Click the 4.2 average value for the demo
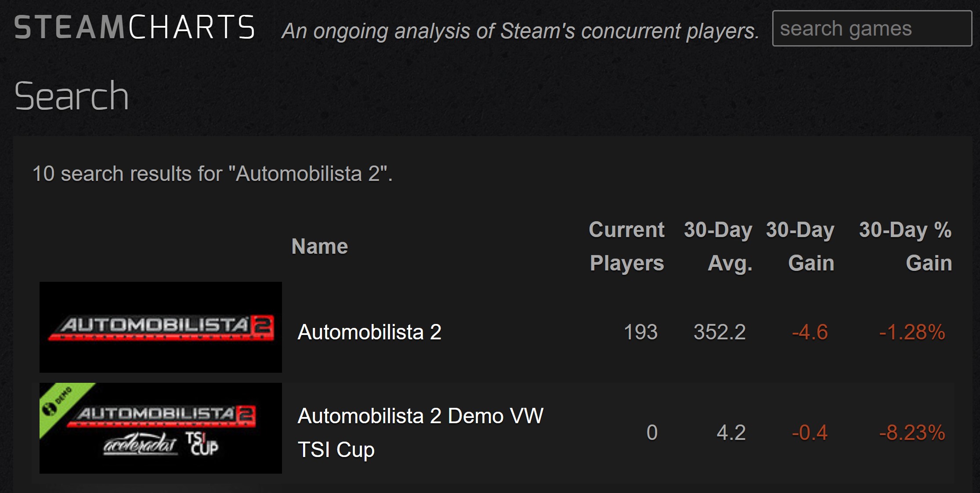Image resolution: width=980 pixels, height=493 pixels. pos(731,432)
